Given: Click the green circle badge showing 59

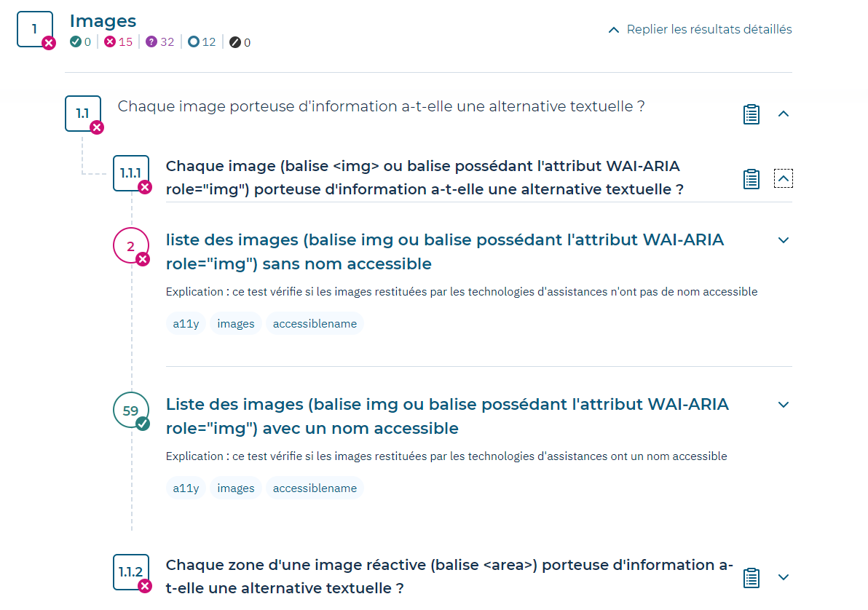Looking at the screenshot, I should pyautogui.click(x=131, y=410).
